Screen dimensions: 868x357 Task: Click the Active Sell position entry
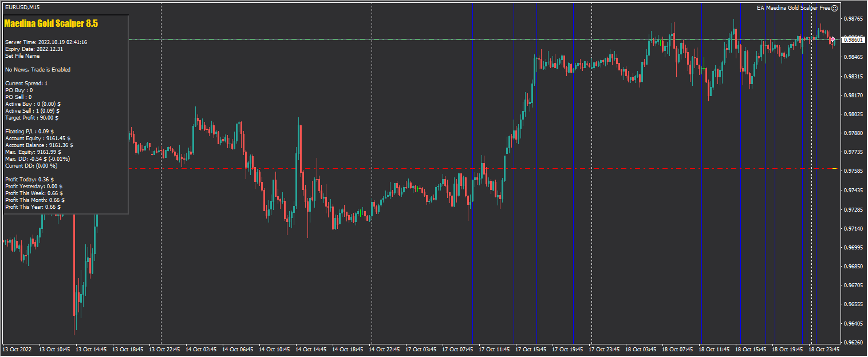(x=31, y=110)
